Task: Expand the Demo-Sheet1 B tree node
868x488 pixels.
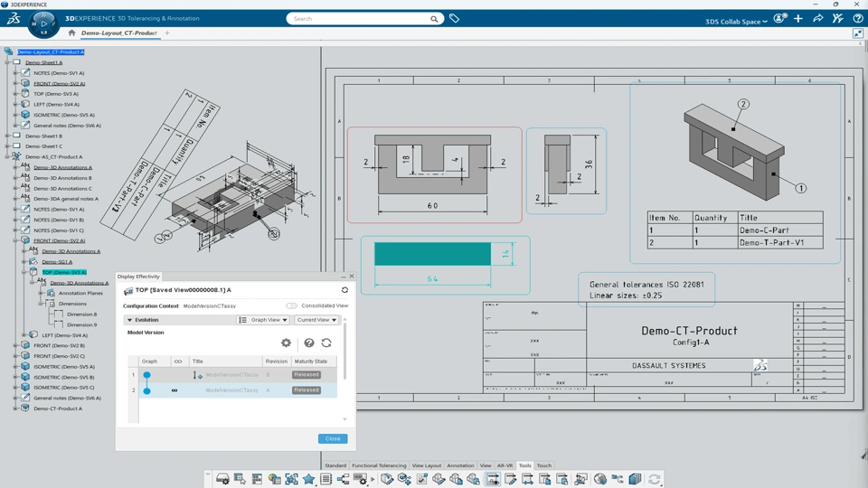Action: pos(7,136)
